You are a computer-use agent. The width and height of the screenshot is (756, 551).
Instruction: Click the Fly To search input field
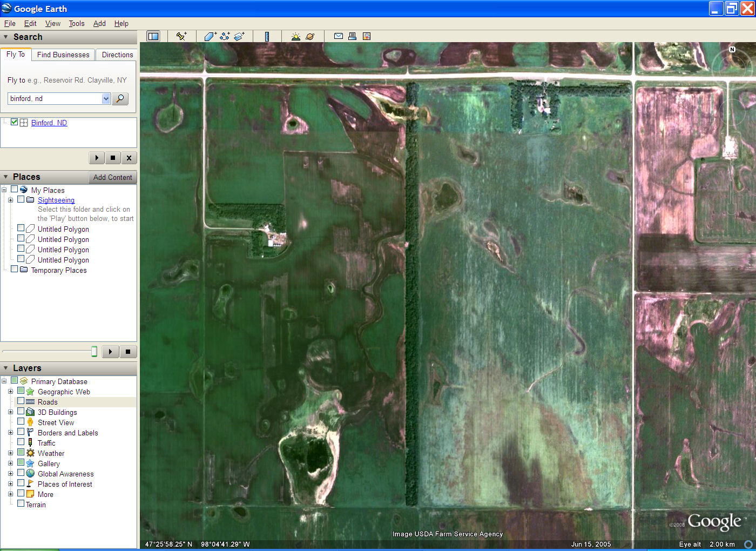tap(55, 98)
